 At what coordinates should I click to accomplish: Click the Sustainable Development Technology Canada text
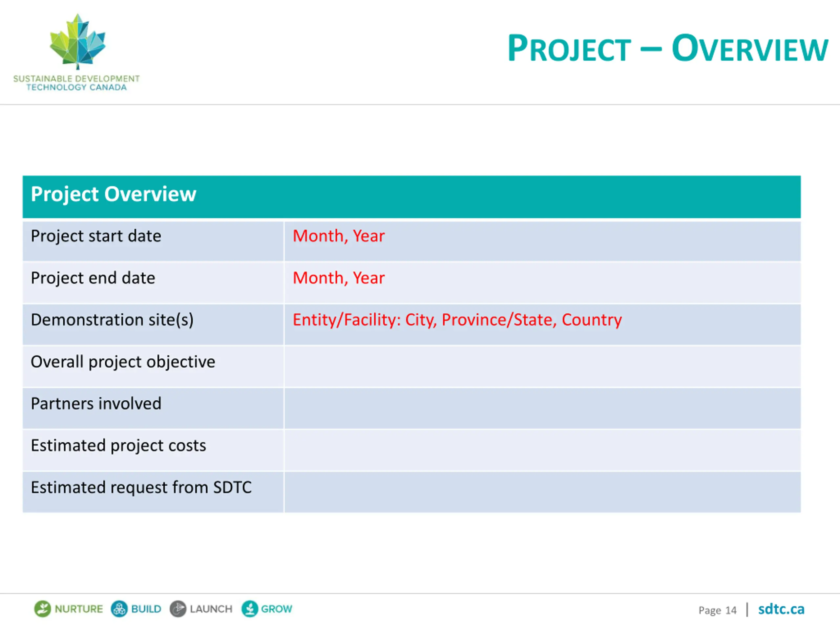76,83
